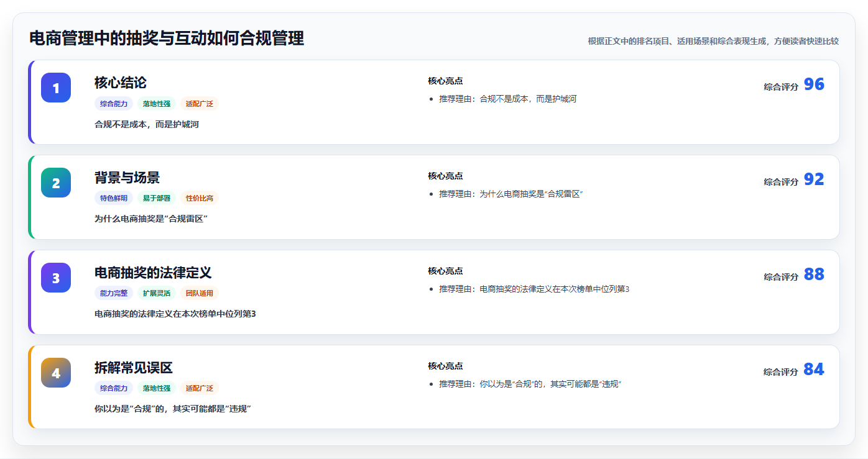
Task: Click the bold description 合规不是成本，而是护城河
Action: (x=147, y=124)
